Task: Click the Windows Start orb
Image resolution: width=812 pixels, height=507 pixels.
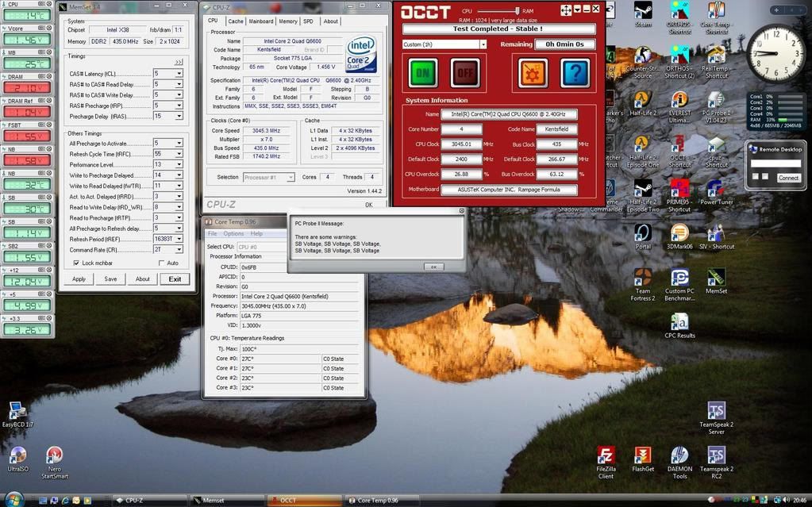Action: point(14,500)
